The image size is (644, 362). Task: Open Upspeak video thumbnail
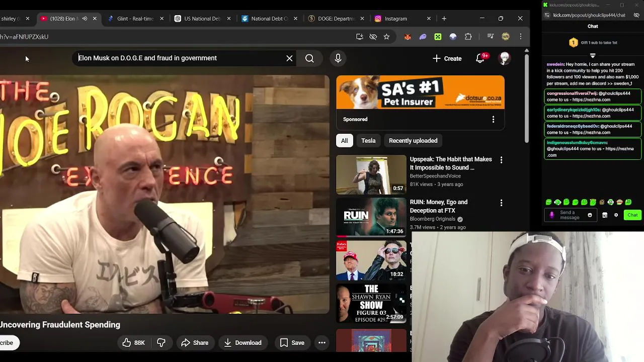(x=371, y=174)
